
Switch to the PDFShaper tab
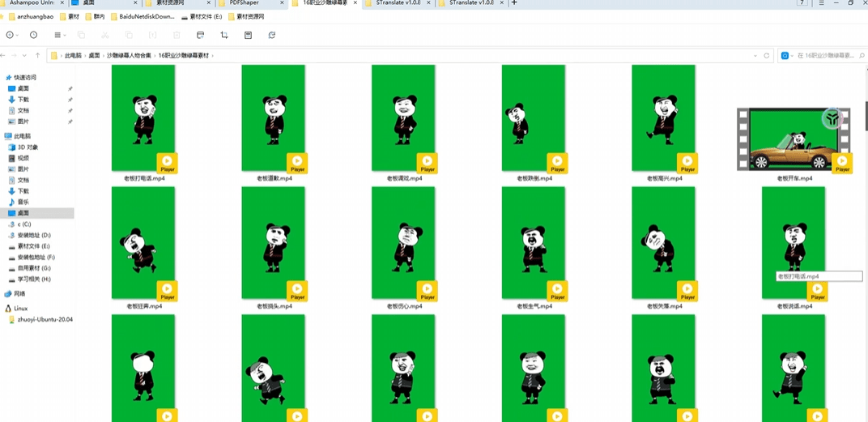tap(244, 3)
